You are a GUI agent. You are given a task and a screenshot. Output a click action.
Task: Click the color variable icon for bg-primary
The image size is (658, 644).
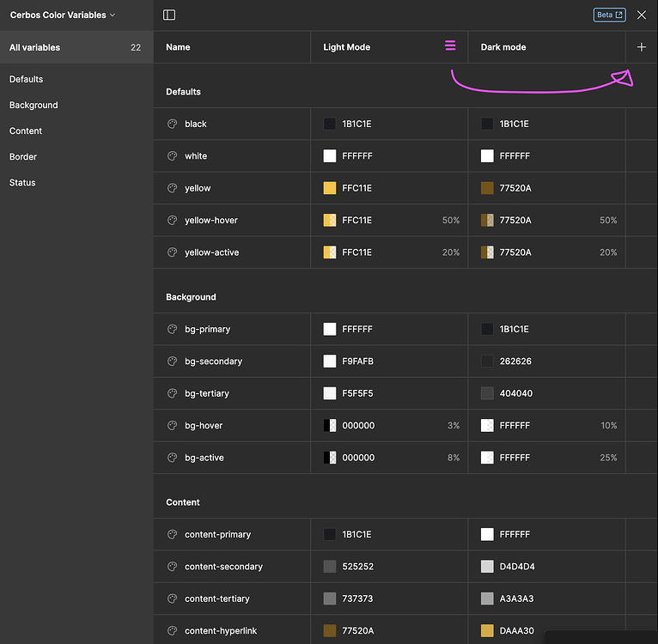(x=172, y=329)
